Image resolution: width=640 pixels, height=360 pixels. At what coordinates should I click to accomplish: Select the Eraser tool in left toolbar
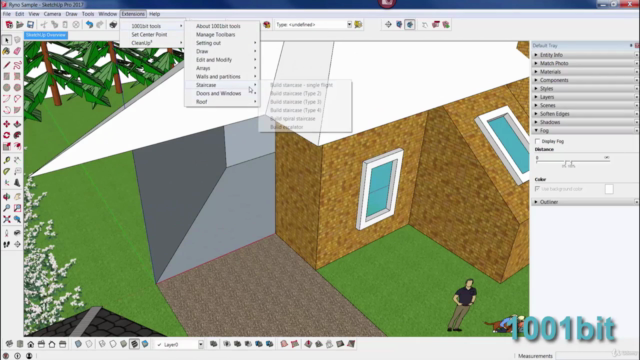[x=17, y=51]
